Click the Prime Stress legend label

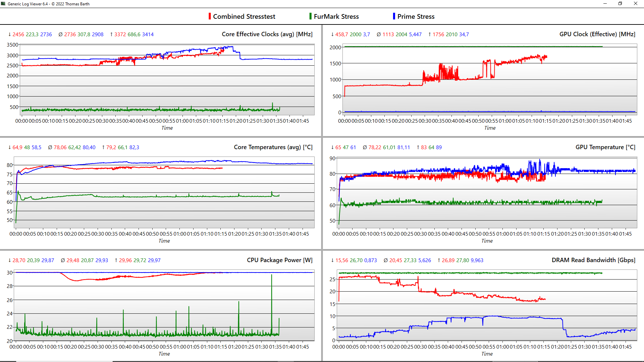[x=416, y=16]
